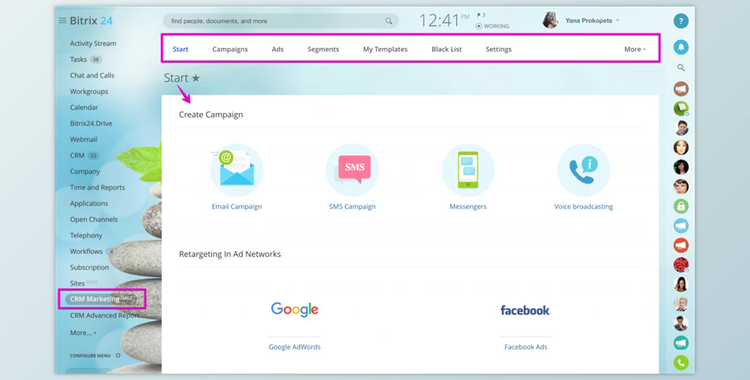Click the Google AdWords link
The height and width of the screenshot is (380, 750).
pyautogui.click(x=295, y=347)
